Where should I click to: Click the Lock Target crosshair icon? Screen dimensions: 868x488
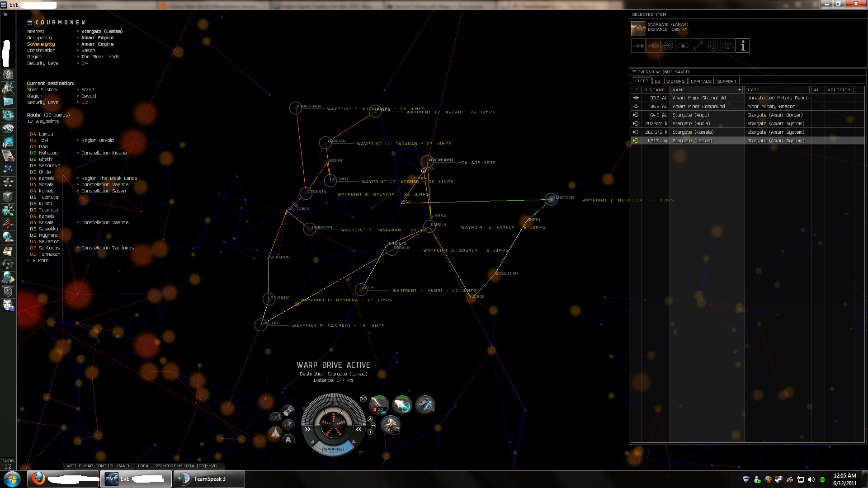pyautogui.click(x=712, y=46)
